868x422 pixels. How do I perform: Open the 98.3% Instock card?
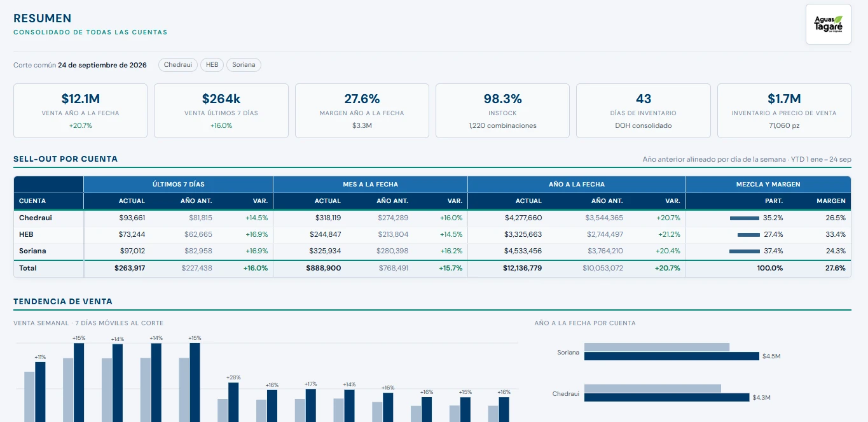coord(502,111)
